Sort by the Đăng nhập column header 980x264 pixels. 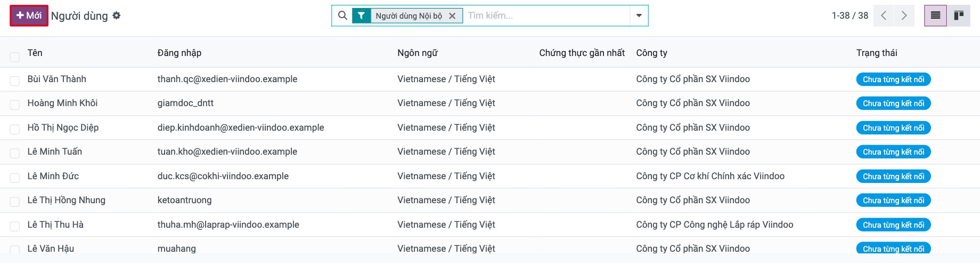point(179,53)
